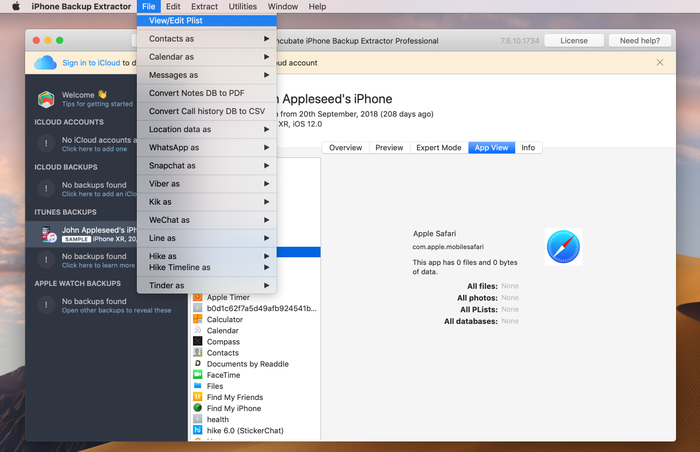Open Line as submenu entry
The width and height of the screenshot is (700, 452).
coord(207,238)
